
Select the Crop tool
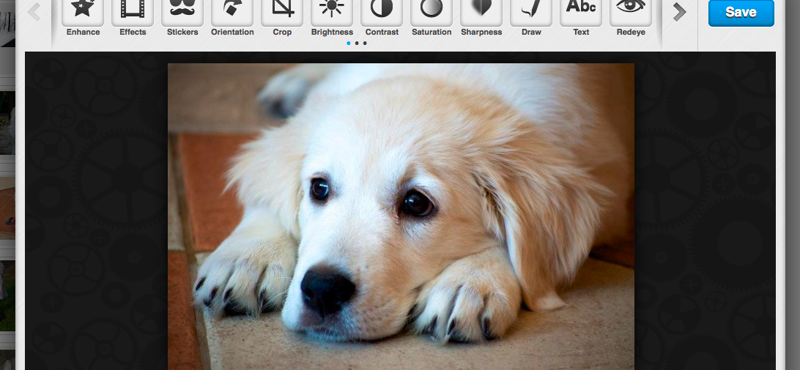[282, 12]
